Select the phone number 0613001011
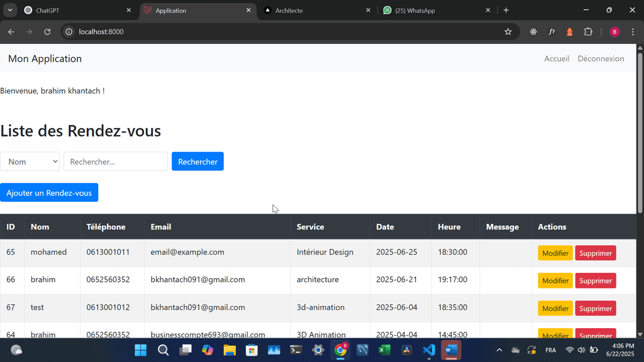Viewport: 644px width, 362px height. tap(108, 252)
